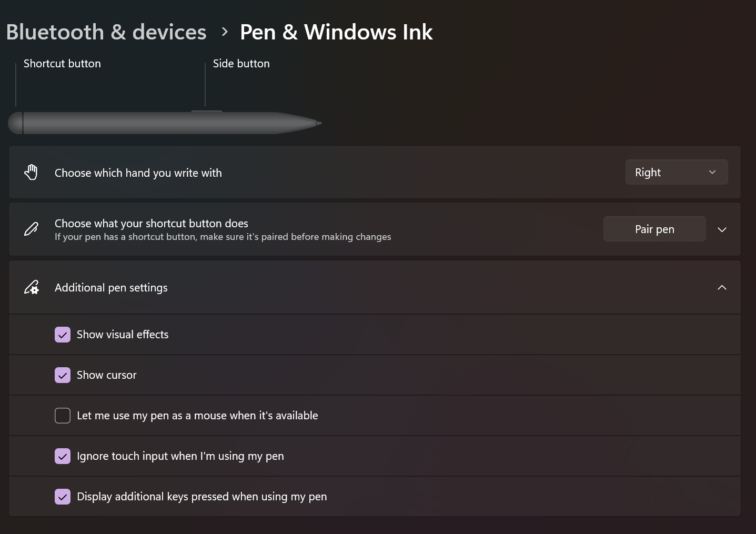
Task: Collapse Additional pen settings section
Action: point(722,287)
